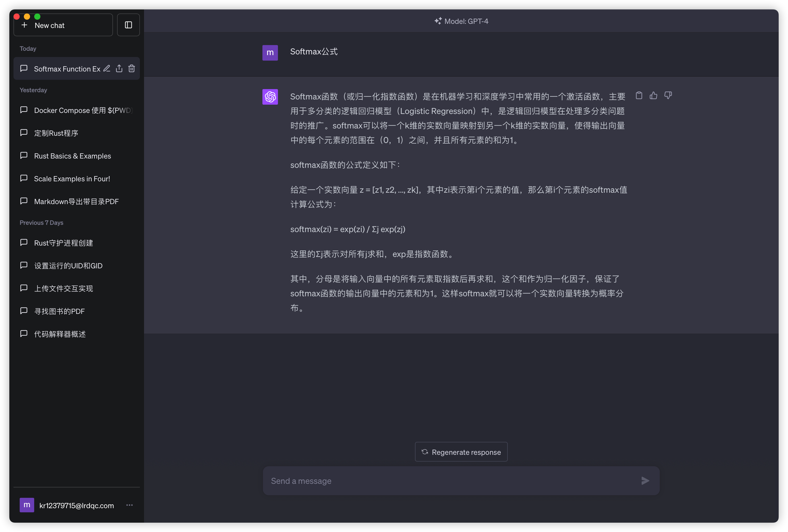Open the Markdown导出带目录PDF conversation
This screenshot has width=788, height=532.
76,202
